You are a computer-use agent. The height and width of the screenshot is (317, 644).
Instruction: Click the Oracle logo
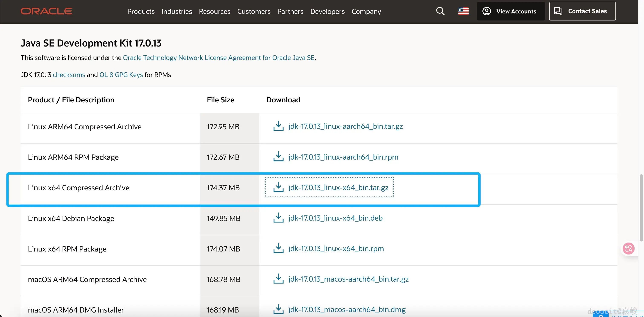(46, 11)
